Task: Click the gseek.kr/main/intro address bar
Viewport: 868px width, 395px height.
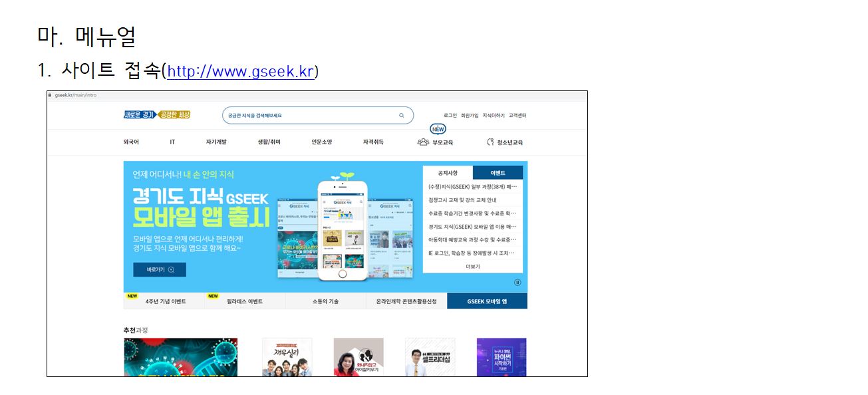Action: click(x=75, y=95)
